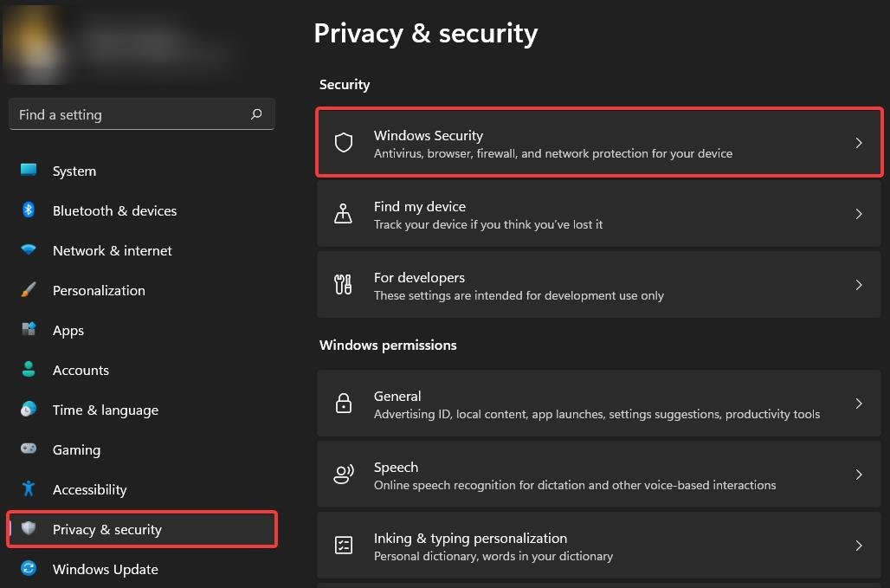890x588 pixels.
Task: Expand Speech settings with its chevron
Action: click(859, 475)
